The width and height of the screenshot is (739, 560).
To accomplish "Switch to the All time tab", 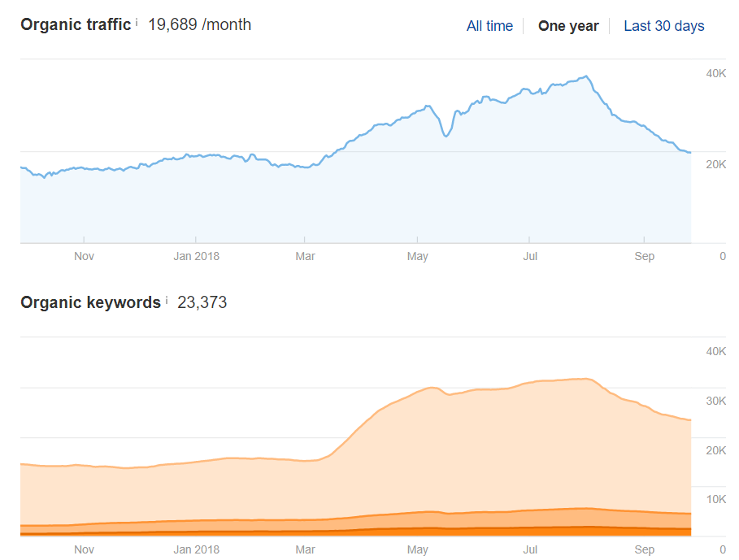I will (x=489, y=26).
